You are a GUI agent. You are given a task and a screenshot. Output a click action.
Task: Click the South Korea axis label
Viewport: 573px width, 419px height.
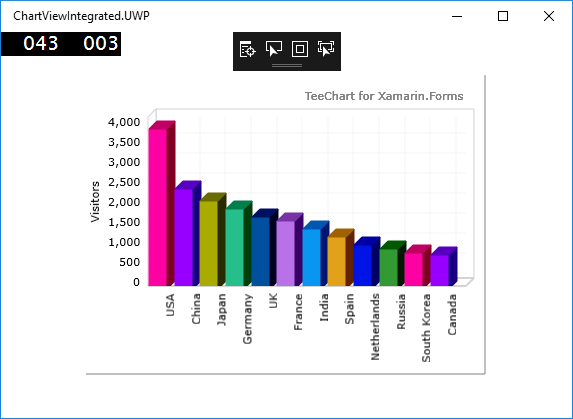click(426, 328)
